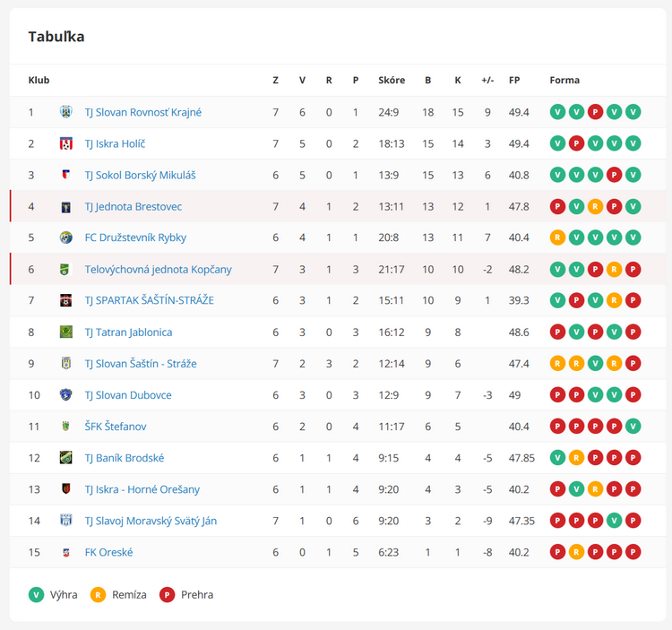Click the last form badge for ŠFK Štefanov

633,427
